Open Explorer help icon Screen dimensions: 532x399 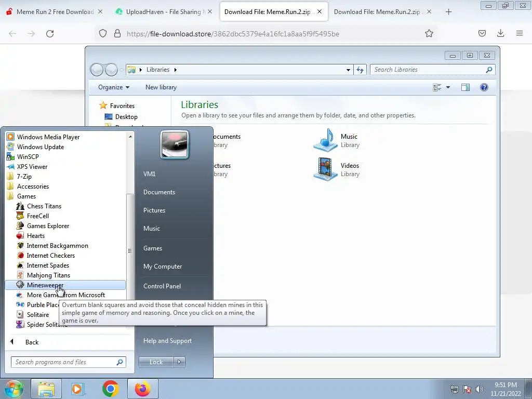coord(484,87)
